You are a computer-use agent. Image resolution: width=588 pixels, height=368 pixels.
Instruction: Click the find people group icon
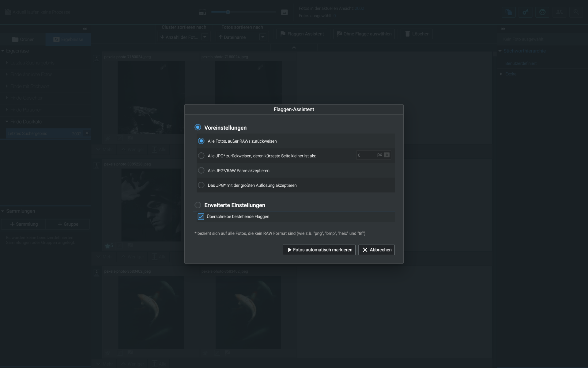point(559,12)
